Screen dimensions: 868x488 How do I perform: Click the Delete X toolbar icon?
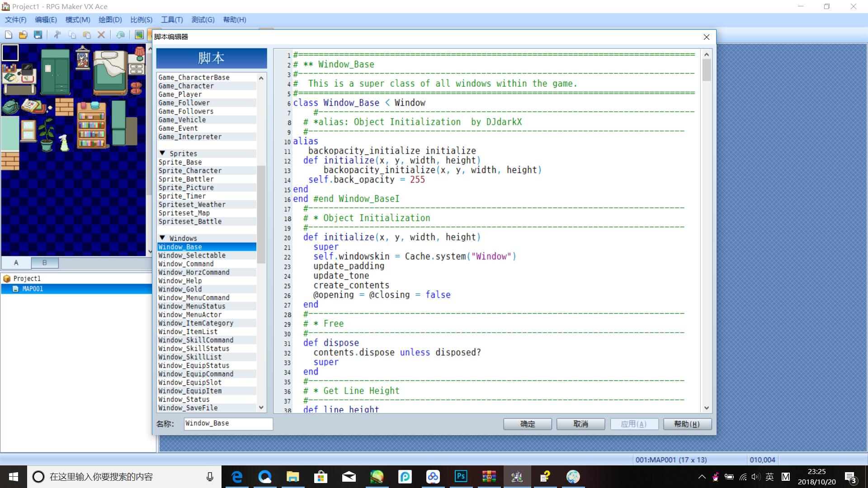101,35
